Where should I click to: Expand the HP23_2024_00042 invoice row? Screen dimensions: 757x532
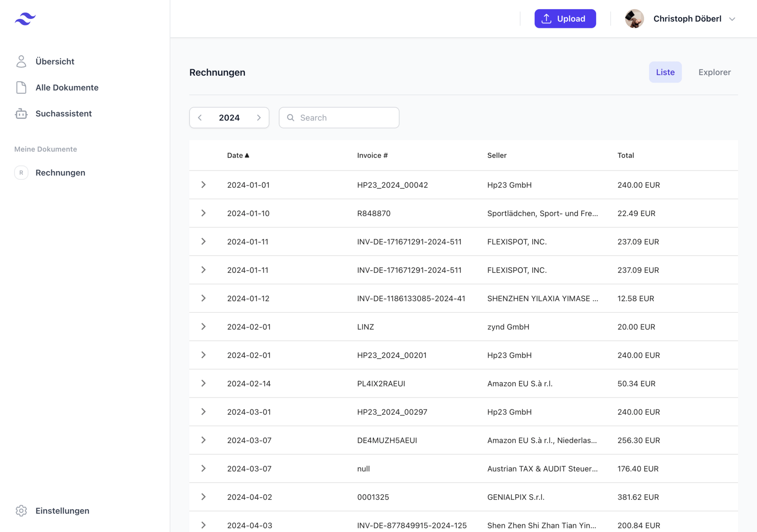tap(203, 185)
